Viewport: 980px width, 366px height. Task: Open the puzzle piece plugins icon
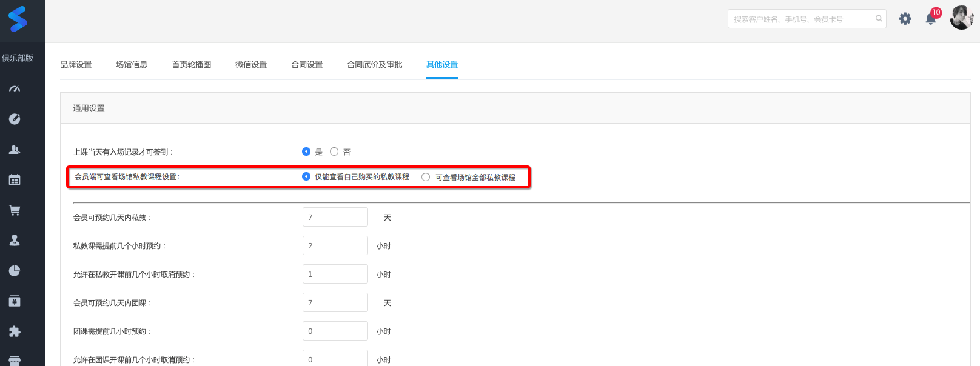[x=15, y=331]
